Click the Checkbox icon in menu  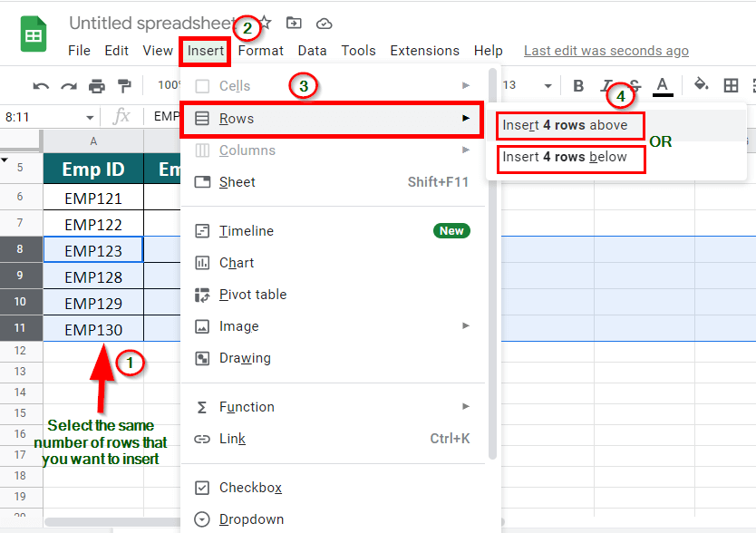(x=202, y=488)
